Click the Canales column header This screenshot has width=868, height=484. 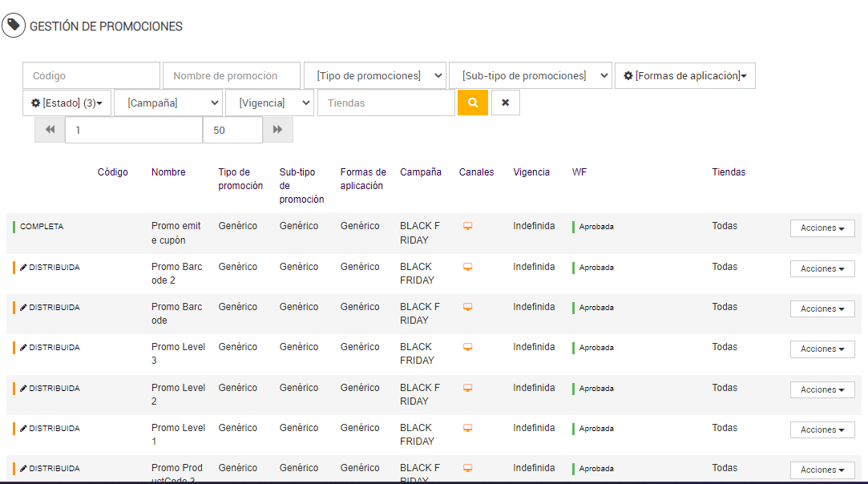(476, 172)
